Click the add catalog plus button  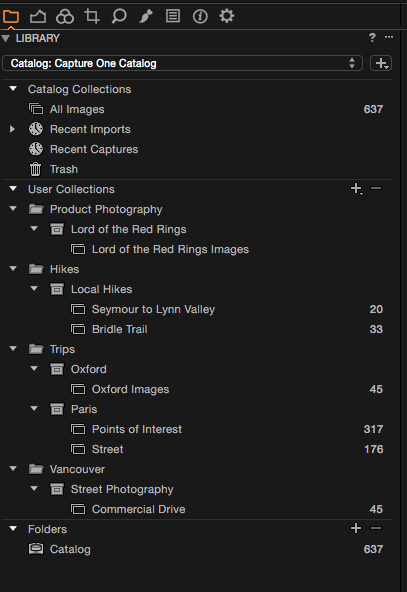click(x=381, y=63)
